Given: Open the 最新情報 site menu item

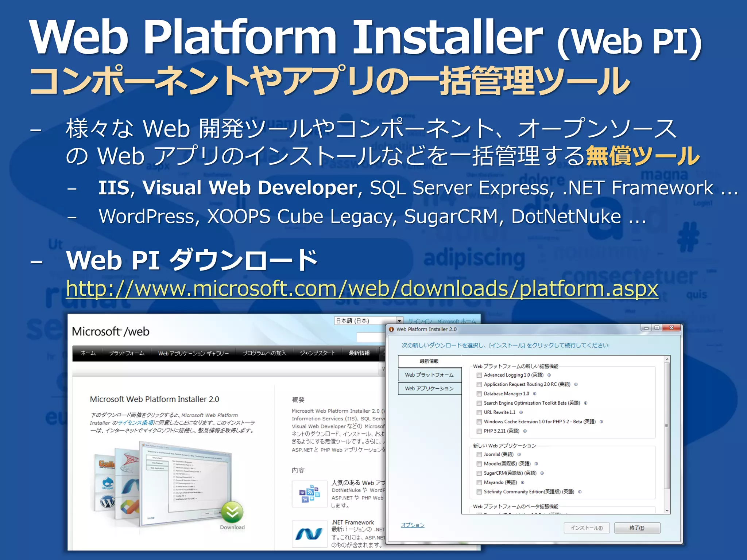Looking at the screenshot, I should coord(359,353).
